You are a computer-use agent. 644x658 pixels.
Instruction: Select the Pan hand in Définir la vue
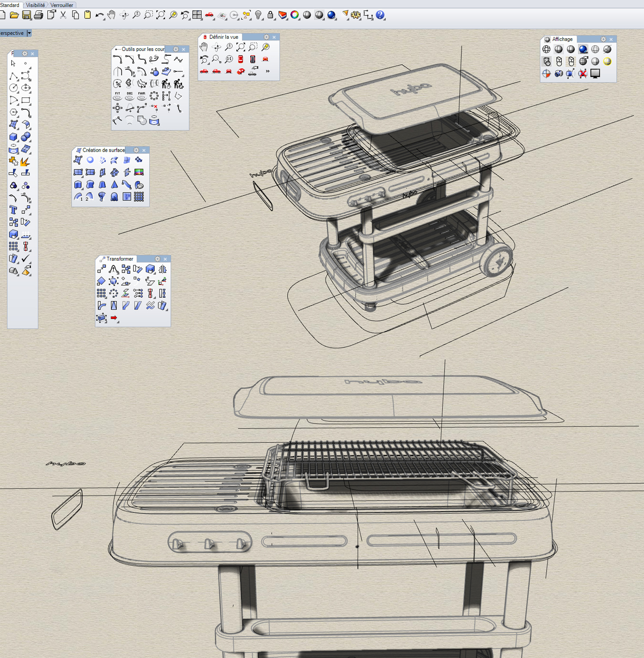pyautogui.click(x=204, y=47)
